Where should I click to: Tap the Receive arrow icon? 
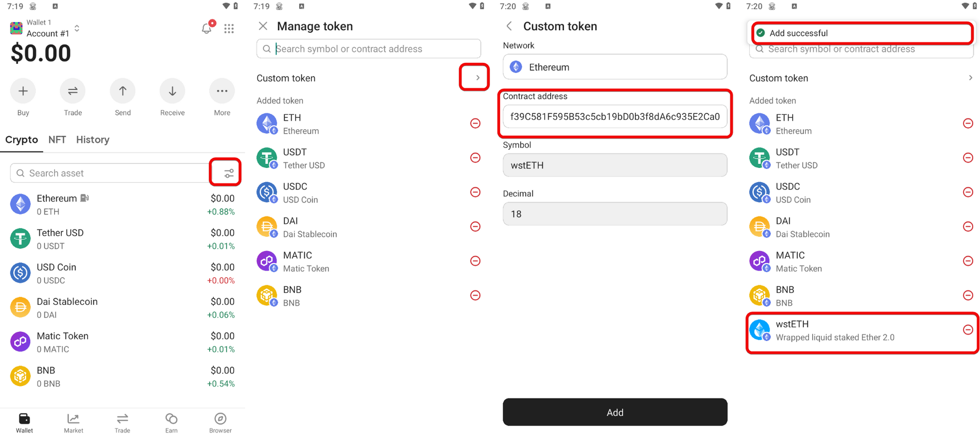pos(173,91)
